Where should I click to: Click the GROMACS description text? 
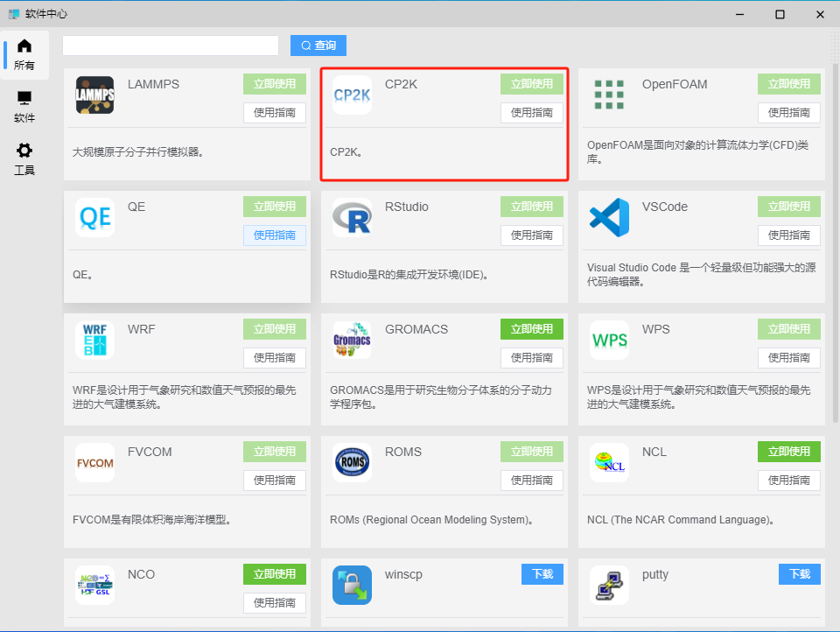click(x=441, y=397)
